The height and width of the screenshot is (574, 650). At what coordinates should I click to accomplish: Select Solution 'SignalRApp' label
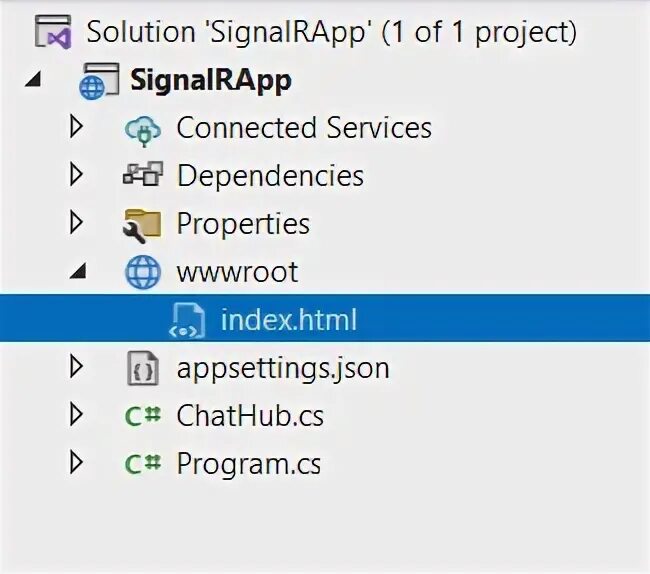[331, 32]
